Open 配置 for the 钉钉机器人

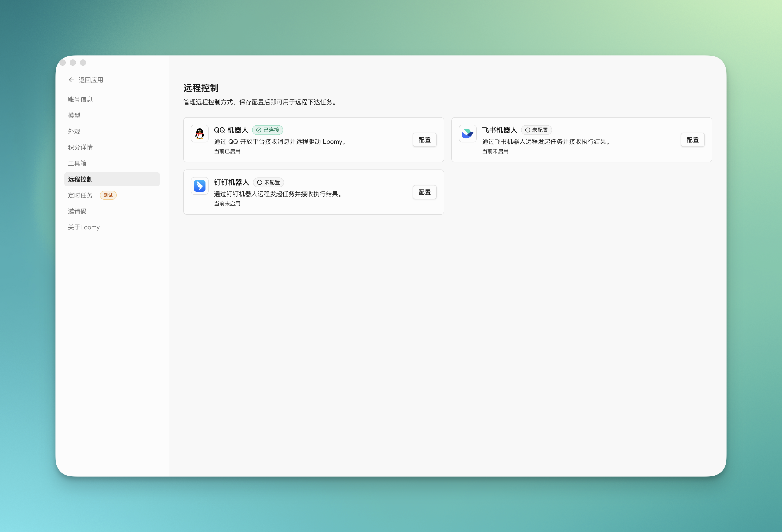click(424, 192)
